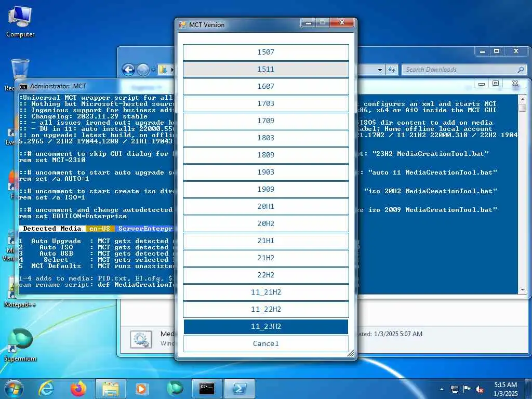Launch Internet Explorer from the taskbar
Image resolution: width=532 pixels, height=399 pixels.
click(46, 389)
